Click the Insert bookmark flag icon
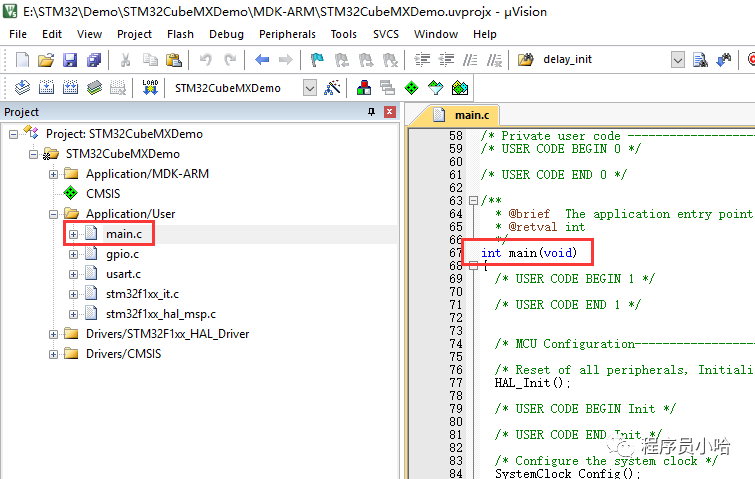The height and width of the screenshot is (479, 755). point(317,60)
